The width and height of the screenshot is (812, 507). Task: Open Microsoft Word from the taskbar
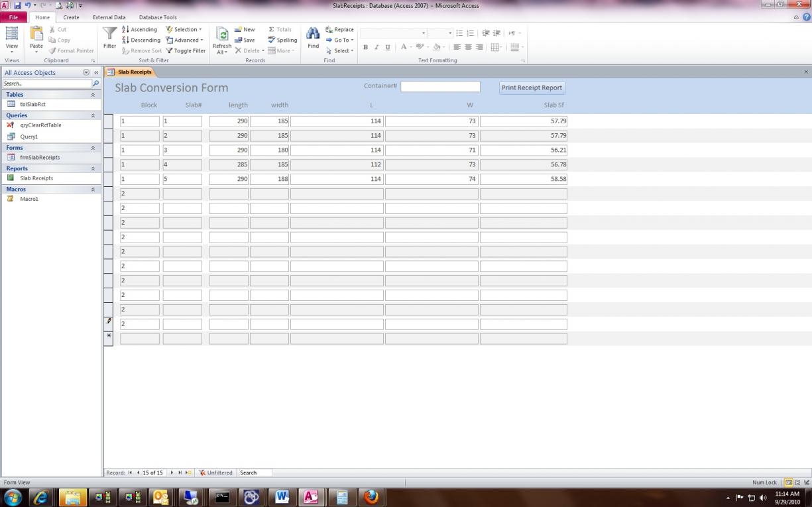282,497
